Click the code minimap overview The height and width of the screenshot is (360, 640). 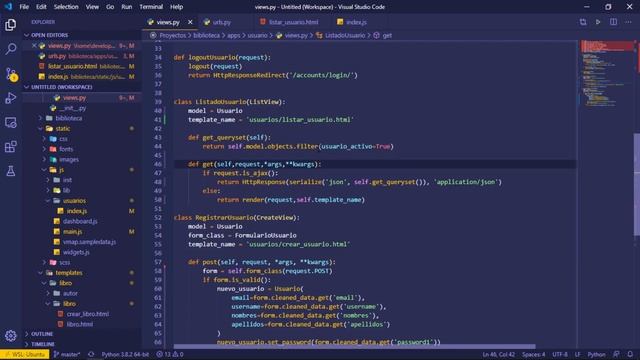606,73
